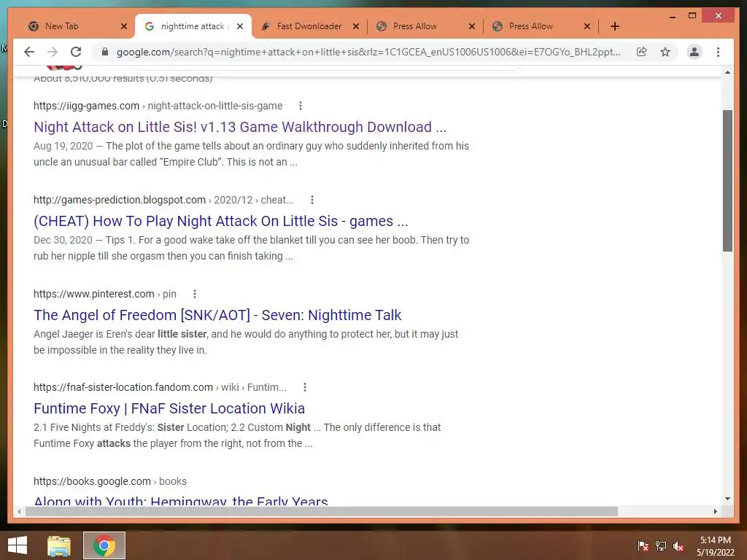Click the https://books.google.com URL text

point(92,481)
